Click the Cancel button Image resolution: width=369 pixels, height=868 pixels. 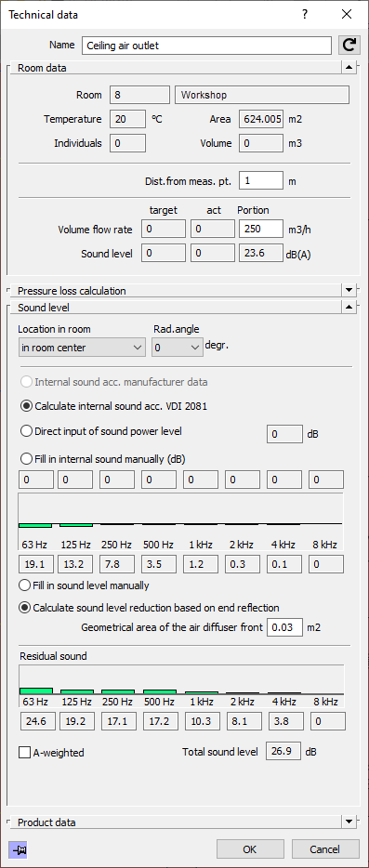pos(324,849)
